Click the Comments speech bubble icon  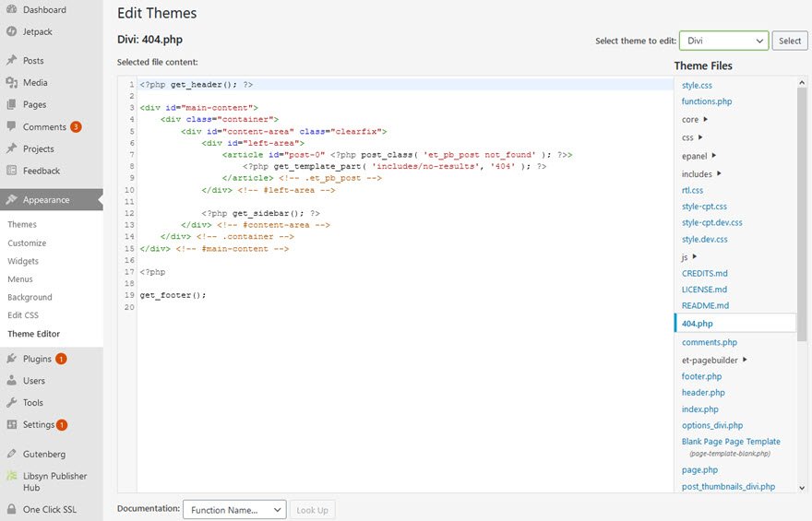12,126
